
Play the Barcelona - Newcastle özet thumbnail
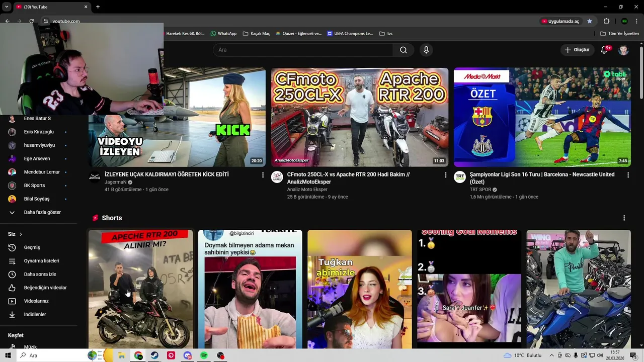click(542, 117)
